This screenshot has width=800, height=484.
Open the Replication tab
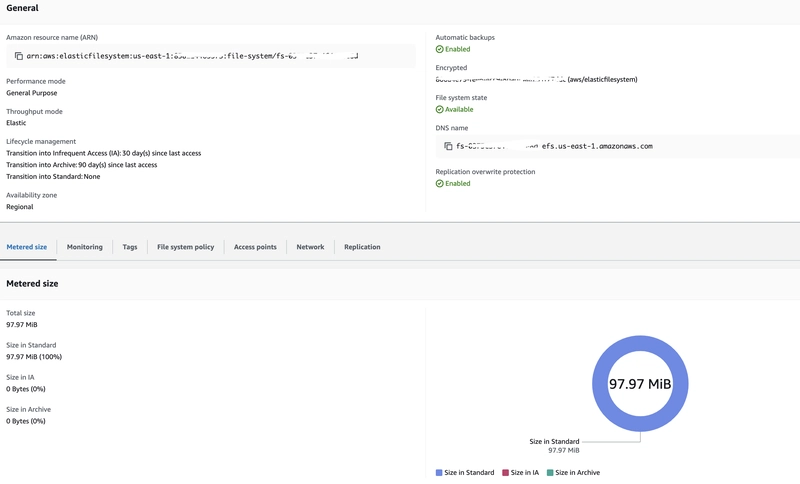pos(362,247)
